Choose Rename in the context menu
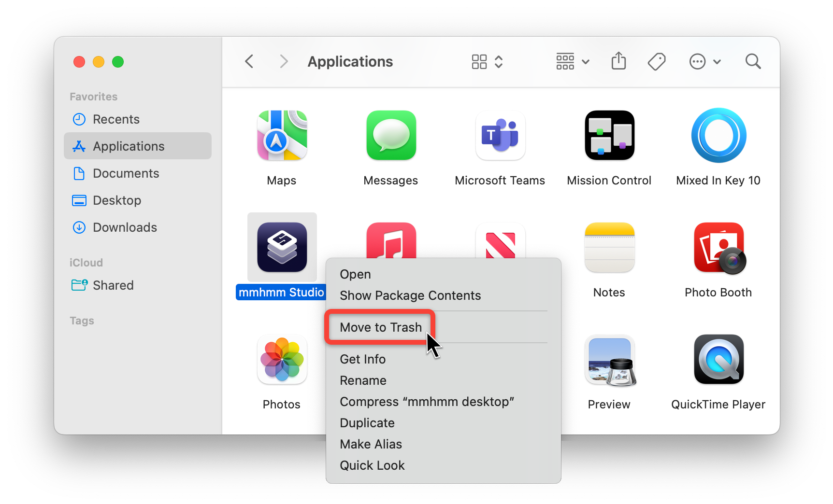This screenshot has height=504, width=833. [x=443, y=380]
